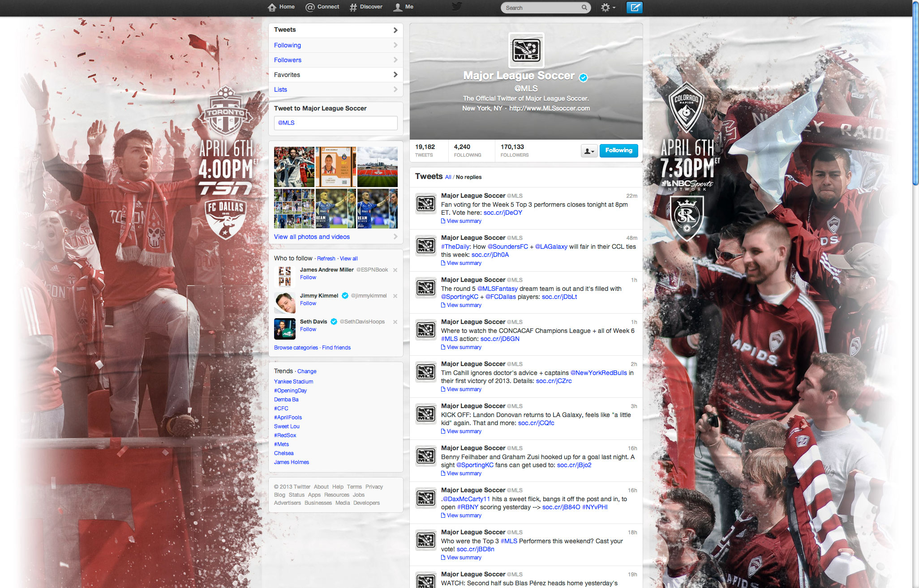Open the ESPN Book avatar
919x588 pixels.
pos(285,277)
